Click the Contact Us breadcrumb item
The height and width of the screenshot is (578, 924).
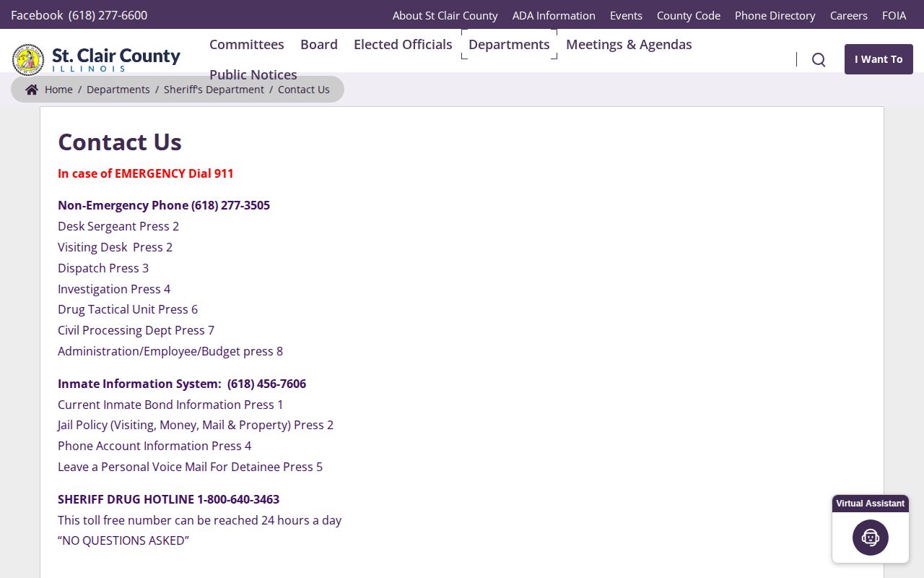304,90
